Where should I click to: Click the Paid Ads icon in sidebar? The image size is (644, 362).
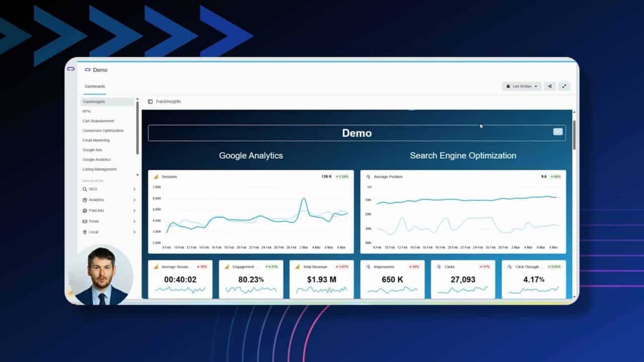(85, 211)
